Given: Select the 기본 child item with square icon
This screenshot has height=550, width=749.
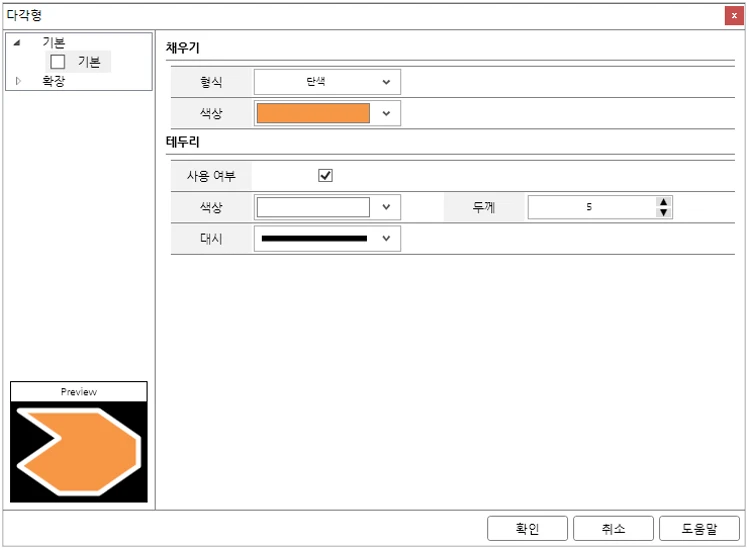Looking at the screenshot, I should (79, 62).
